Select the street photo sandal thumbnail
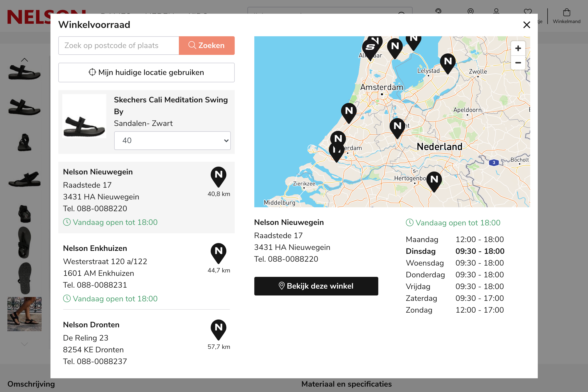 coord(24,314)
